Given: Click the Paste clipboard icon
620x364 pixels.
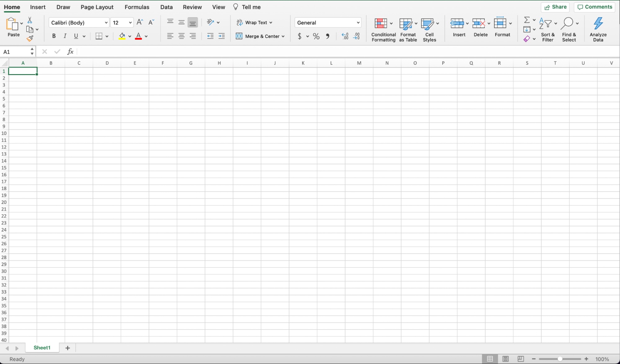Looking at the screenshot, I should (12, 24).
